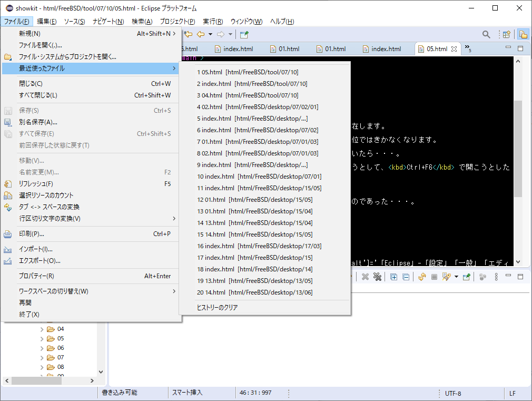Click the Print printer icon
This screenshot has height=401, width=532.
(x=8, y=234)
